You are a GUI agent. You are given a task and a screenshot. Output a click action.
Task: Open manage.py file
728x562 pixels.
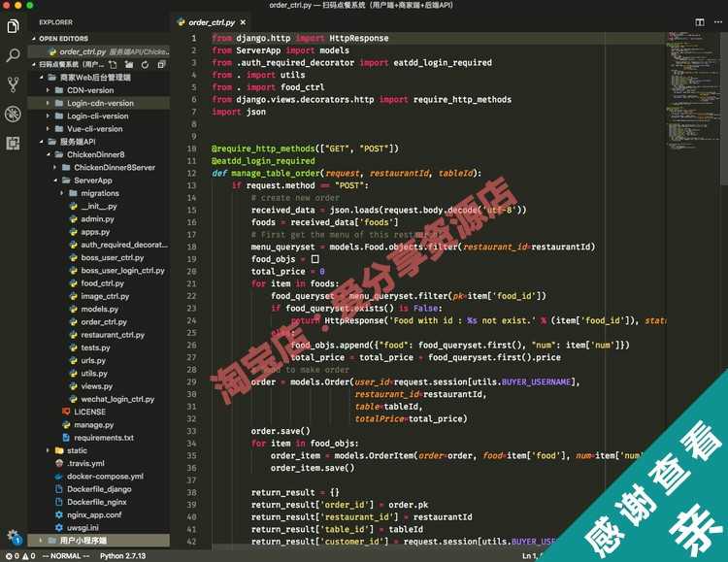[99, 425]
